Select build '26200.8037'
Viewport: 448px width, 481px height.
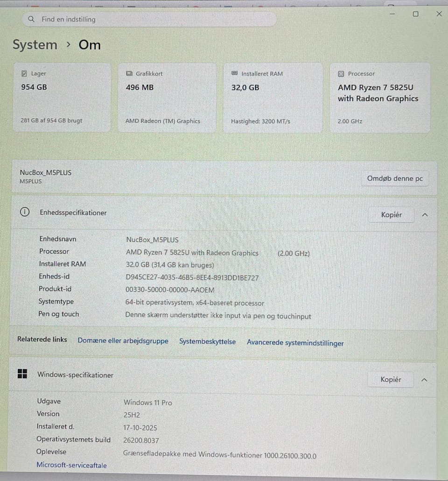[141, 440]
